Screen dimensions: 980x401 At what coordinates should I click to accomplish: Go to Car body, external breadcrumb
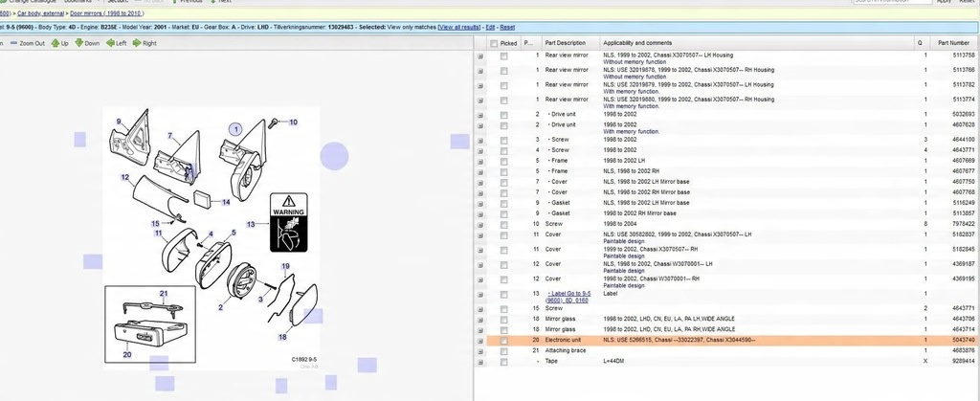coord(41,13)
